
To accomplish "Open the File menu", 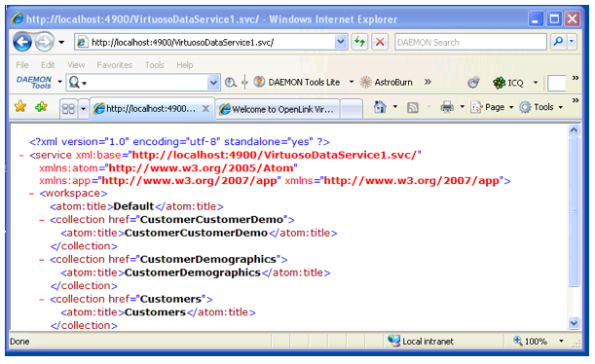I will [x=22, y=65].
